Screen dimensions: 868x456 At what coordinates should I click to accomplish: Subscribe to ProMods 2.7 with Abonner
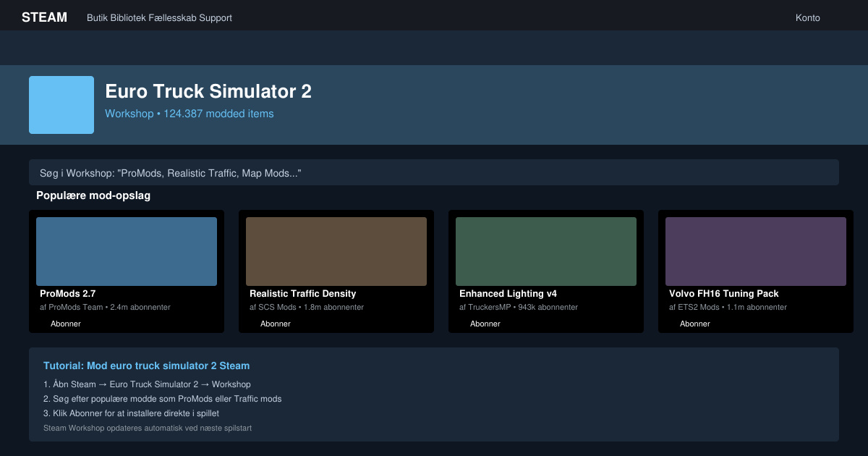[x=66, y=324]
